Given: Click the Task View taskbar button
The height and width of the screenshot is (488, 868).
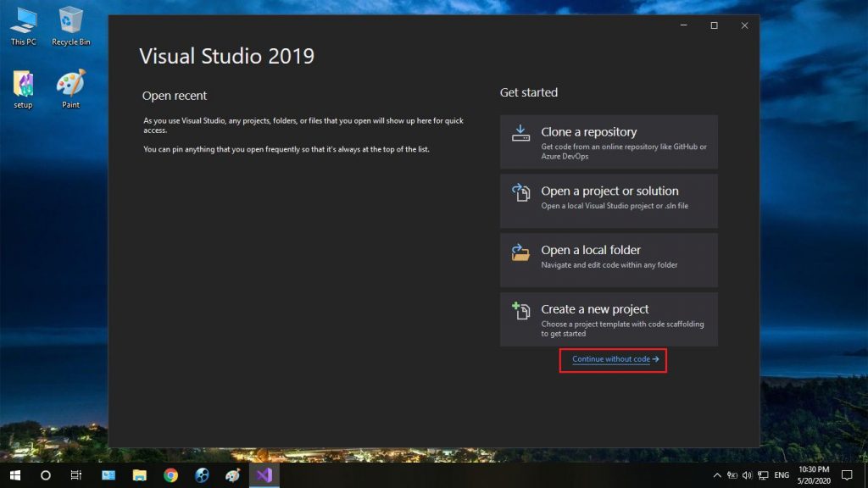Looking at the screenshot, I should pos(76,475).
